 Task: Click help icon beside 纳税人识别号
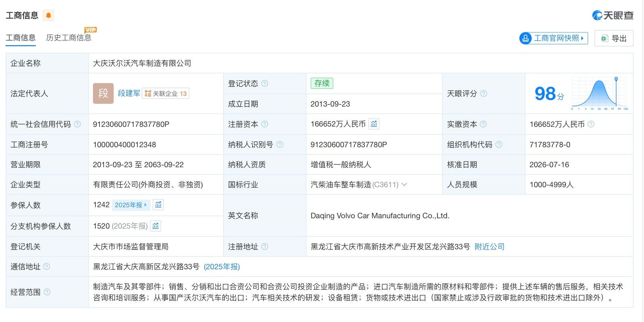click(280, 144)
